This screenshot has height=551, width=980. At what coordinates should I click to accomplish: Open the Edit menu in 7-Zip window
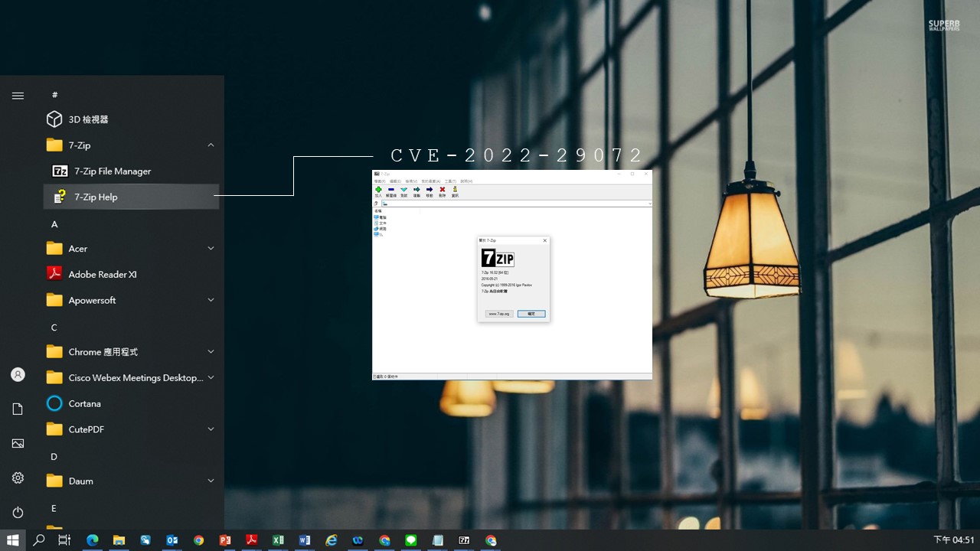tap(395, 181)
